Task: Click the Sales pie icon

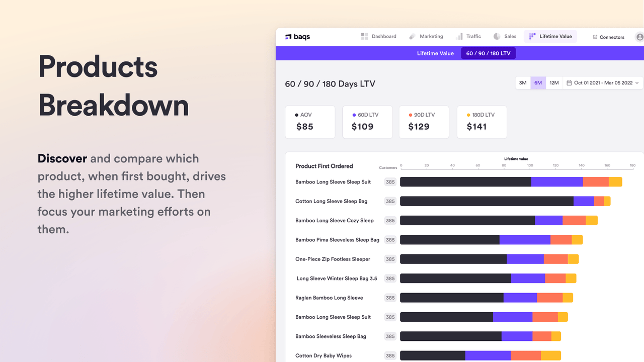Action: tap(497, 36)
